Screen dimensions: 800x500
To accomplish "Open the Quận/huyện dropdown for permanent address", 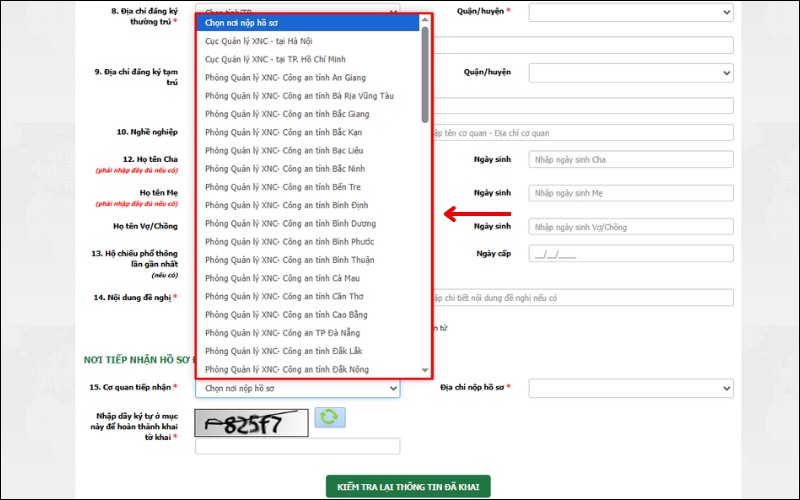I will click(x=631, y=13).
